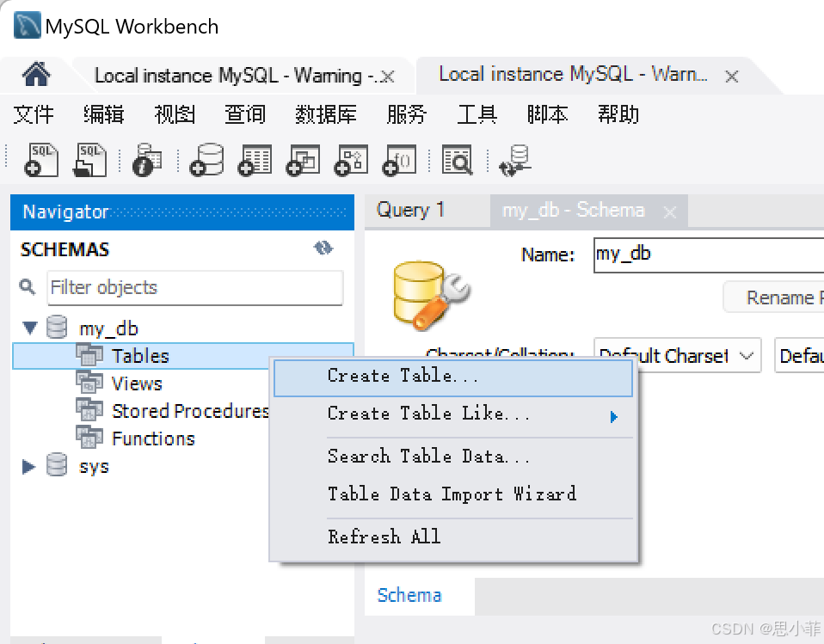Open the 脚本 menu
Image resolution: width=824 pixels, height=644 pixels.
point(548,114)
